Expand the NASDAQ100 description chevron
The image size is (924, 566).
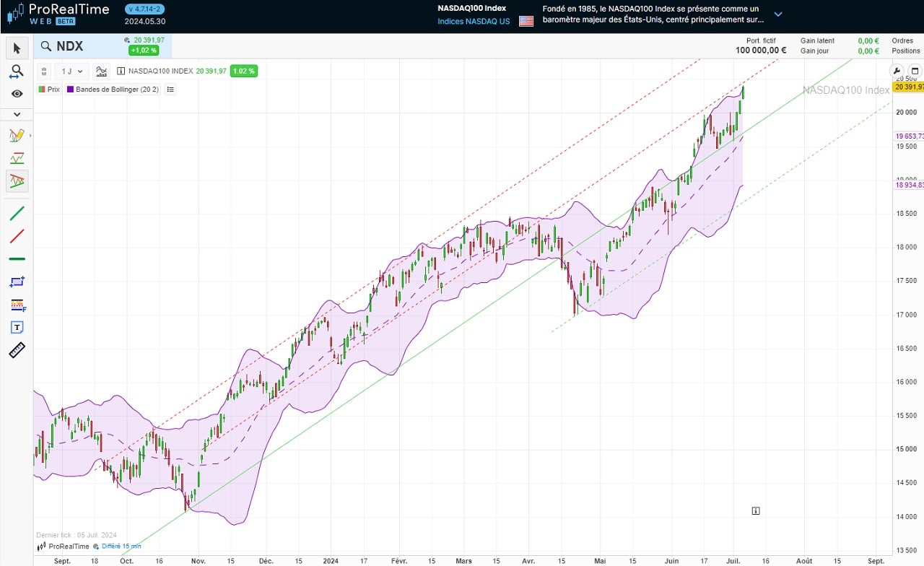(777, 14)
